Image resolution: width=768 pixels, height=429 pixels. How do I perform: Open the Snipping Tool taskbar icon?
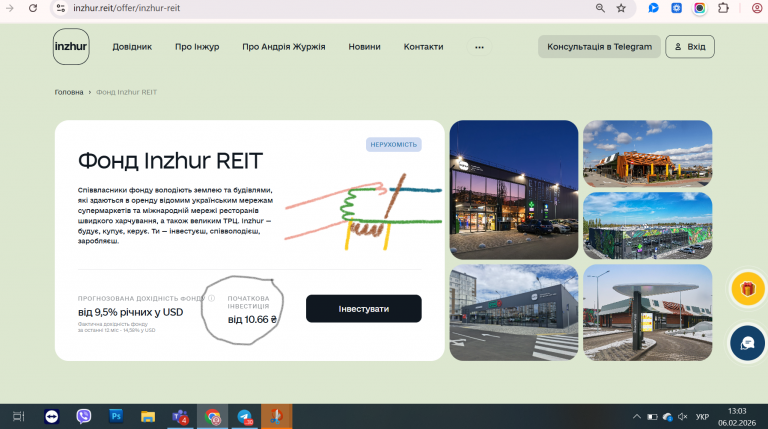pos(276,417)
